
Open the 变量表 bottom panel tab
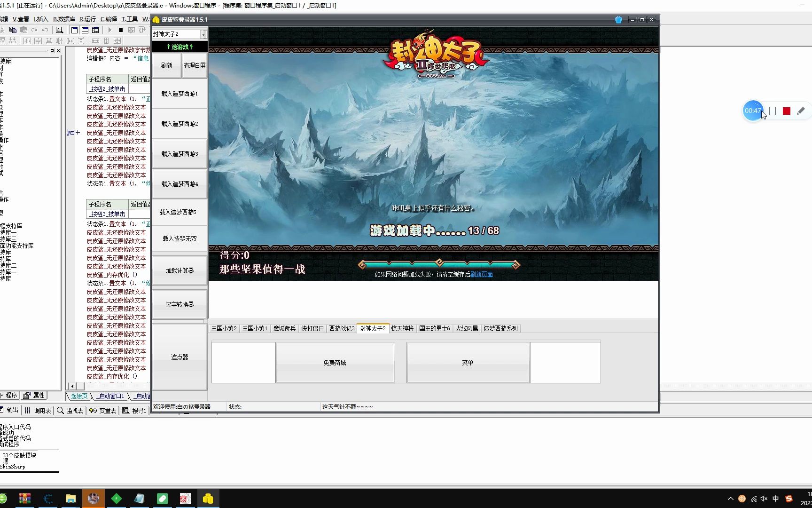(x=103, y=411)
